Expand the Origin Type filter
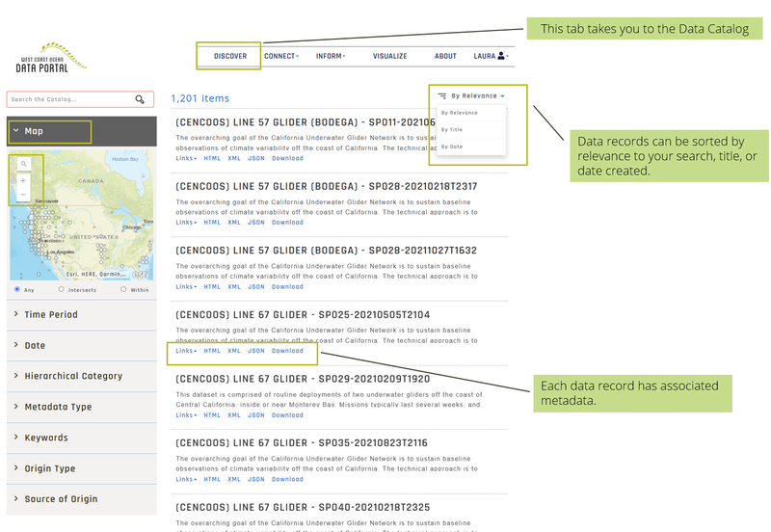This screenshot has width=771, height=532. coord(82,468)
